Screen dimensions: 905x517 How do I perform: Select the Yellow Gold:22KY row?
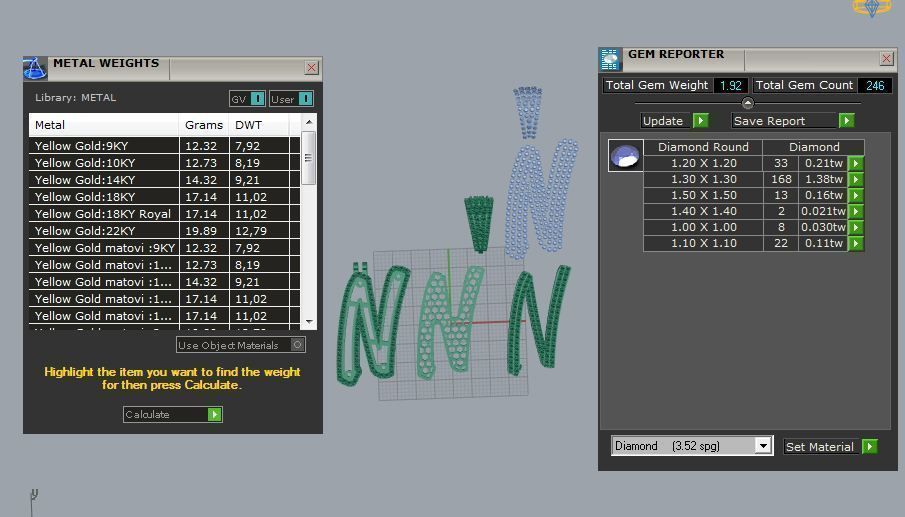[x=164, y=231]
